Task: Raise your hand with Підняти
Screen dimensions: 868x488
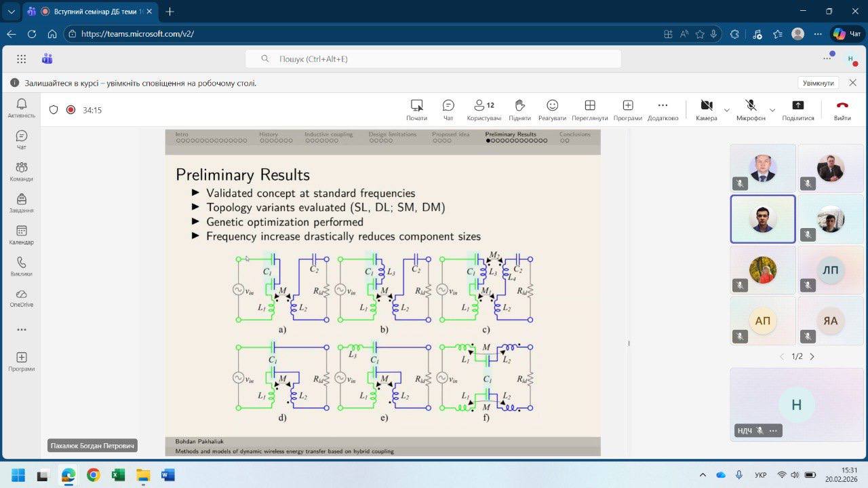Action: pyautogui.click(x=519, y=109)
